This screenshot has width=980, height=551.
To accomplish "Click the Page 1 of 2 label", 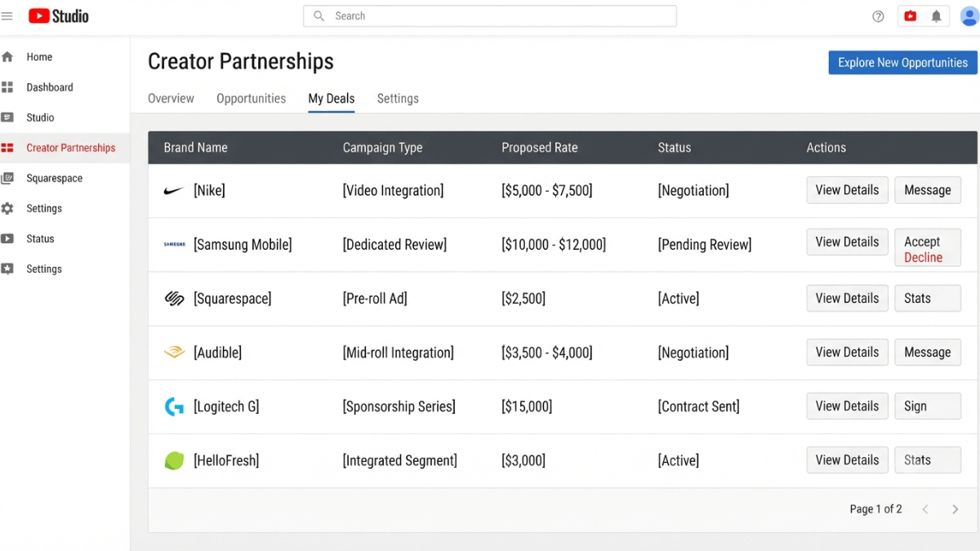I will (x=875, y=509).
